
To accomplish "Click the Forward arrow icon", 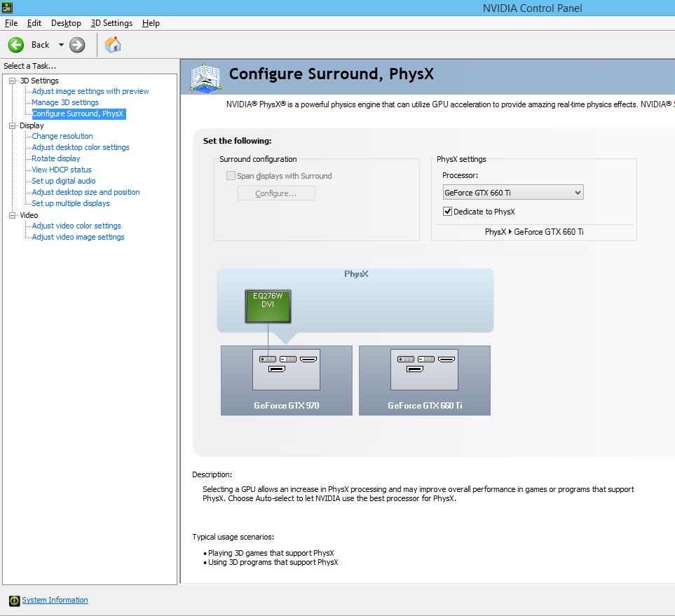I will point(77,45).
